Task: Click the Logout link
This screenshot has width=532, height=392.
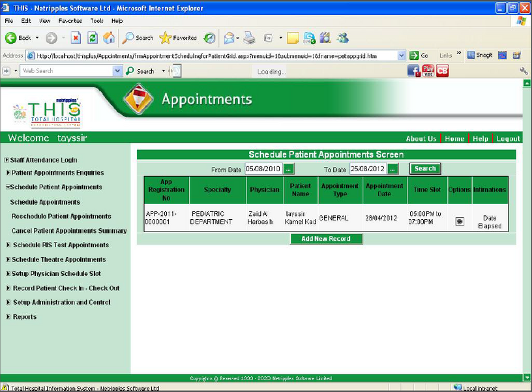Action: (x=508, y=138)
